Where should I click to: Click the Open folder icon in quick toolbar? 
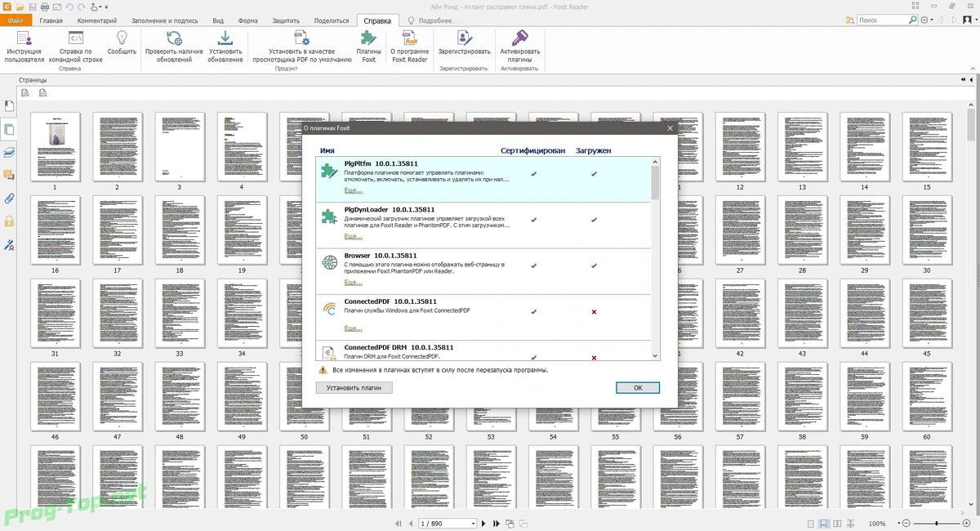coord(19,7)
